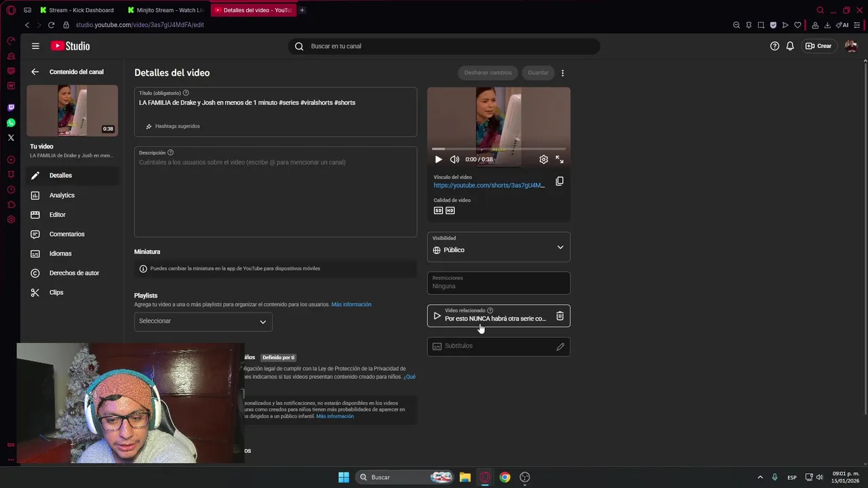Viewport: 868px width, 488px height.
Task: Click the help icon beside Video relacionado
Action: click(490, 310)
